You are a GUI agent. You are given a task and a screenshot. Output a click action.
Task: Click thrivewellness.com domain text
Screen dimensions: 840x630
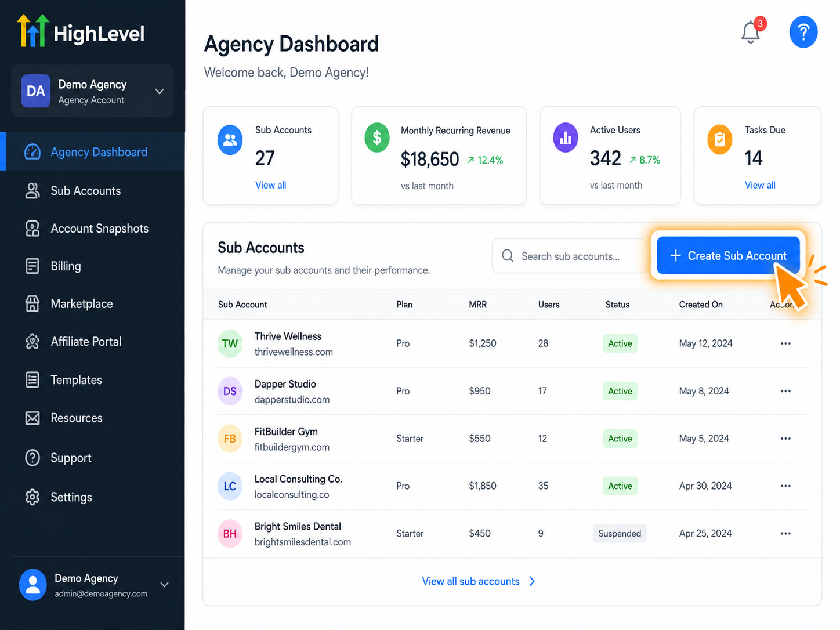point(294,352)
